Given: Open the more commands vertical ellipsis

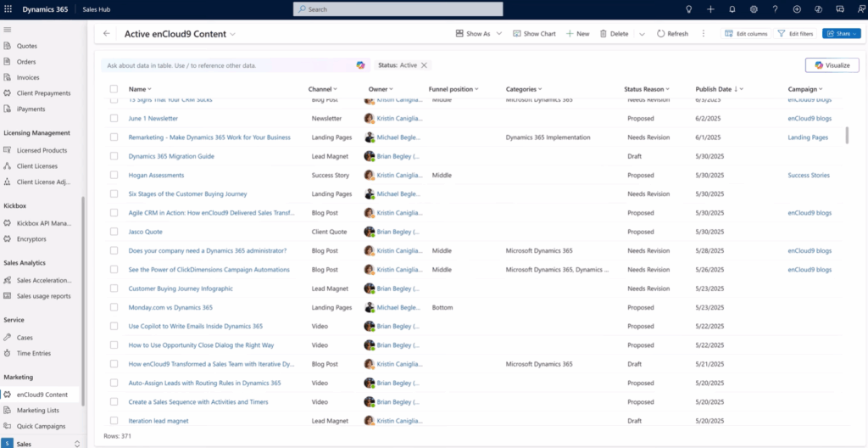Looking at the screenshot, I should tap(703, 34).
